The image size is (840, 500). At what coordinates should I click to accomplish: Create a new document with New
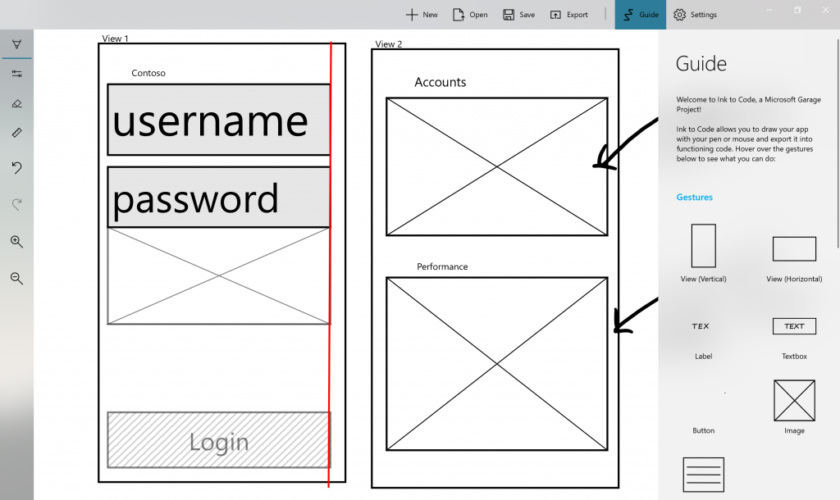coord(421,15)
